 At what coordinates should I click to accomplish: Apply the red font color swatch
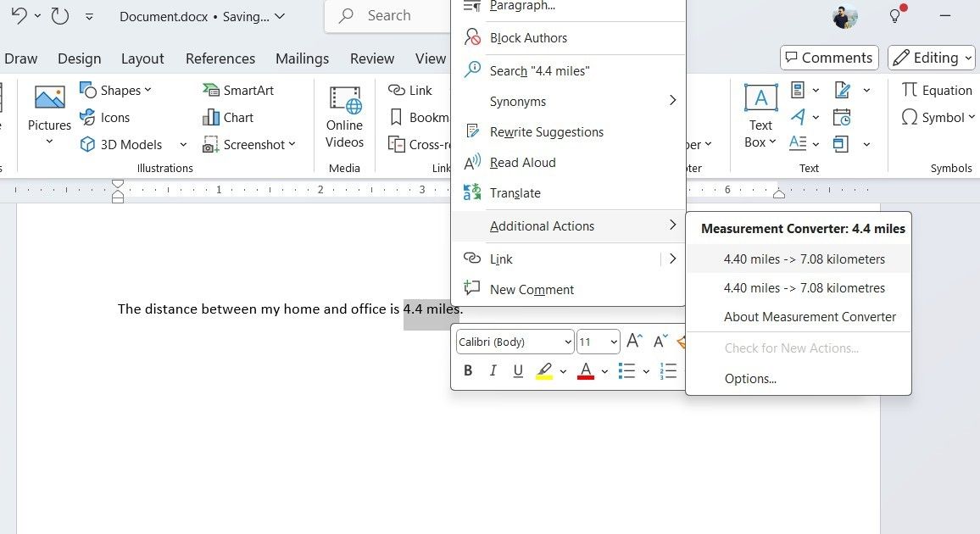[x=585, y=371]
